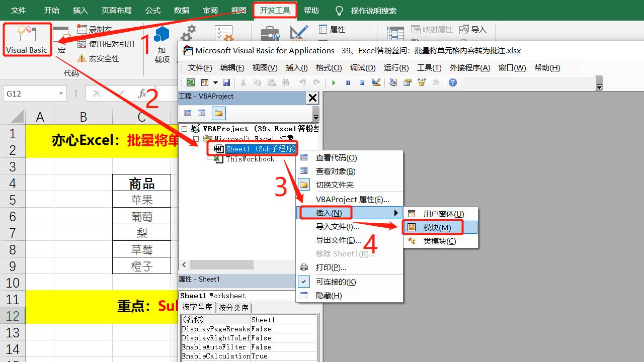Save the workbook from the VBA toolbar
Image resolution: width=644 pixels, height=362 pixels.
tap(226, 82)
